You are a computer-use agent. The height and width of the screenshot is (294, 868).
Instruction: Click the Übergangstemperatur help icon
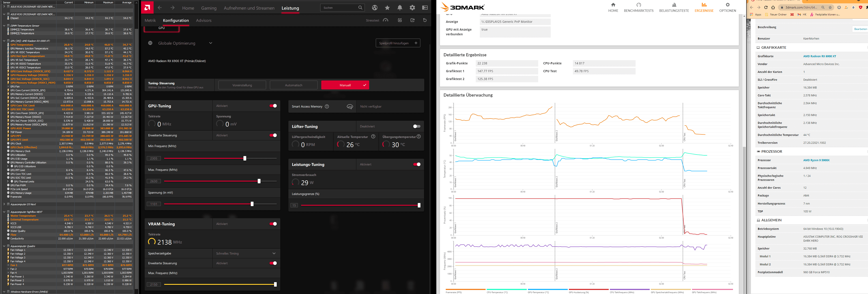click(418, 137)
